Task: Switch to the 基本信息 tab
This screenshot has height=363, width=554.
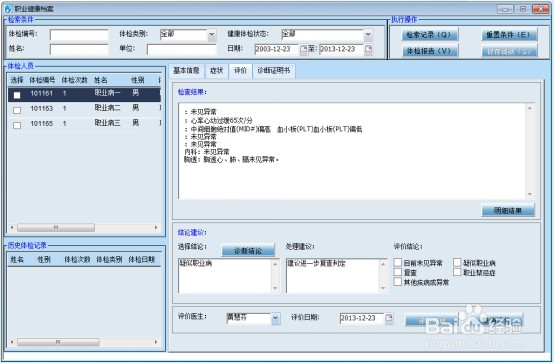Action: (x=186, y=71)
